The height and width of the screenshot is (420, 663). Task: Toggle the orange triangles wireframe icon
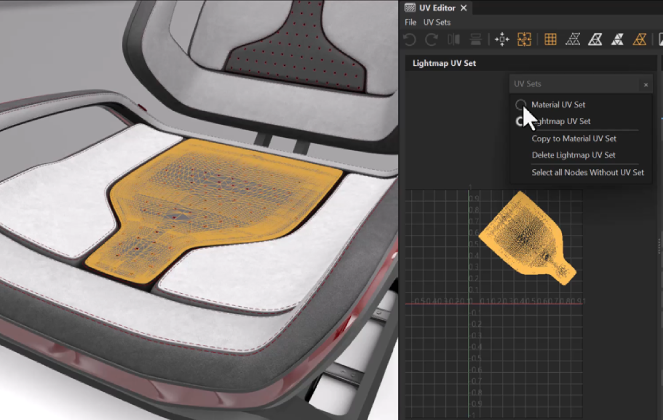[x=639, y=39]
